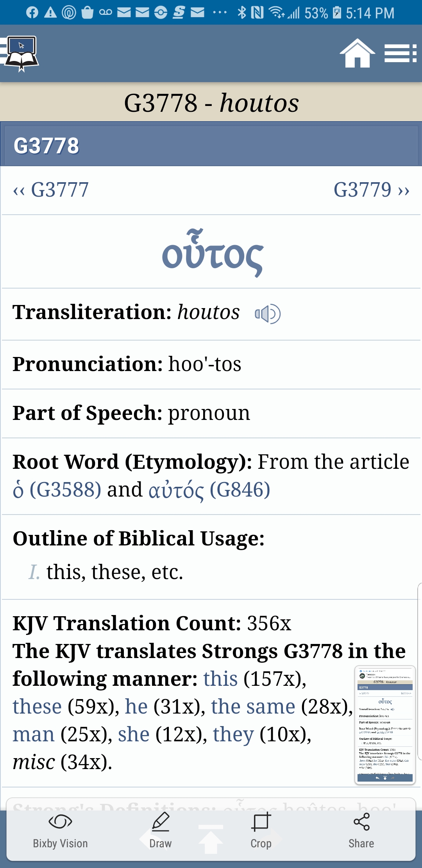Viewport: 422px width, 868px height.
Task: Go to previous entry G3777
Action: [51, 190]
